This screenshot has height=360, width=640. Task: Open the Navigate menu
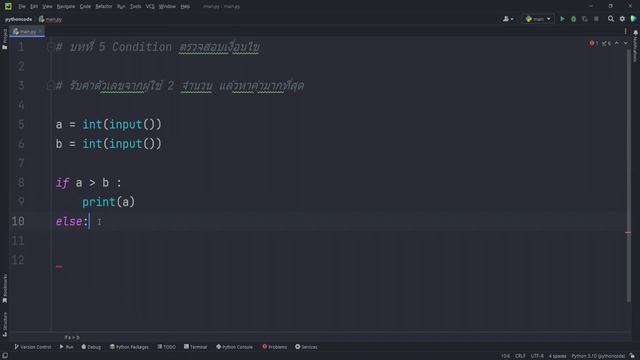pos(66,6)
